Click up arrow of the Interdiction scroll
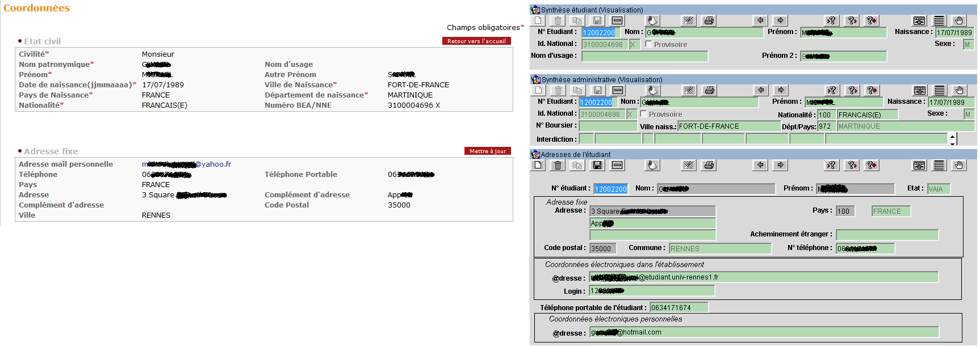 point(952,136)
